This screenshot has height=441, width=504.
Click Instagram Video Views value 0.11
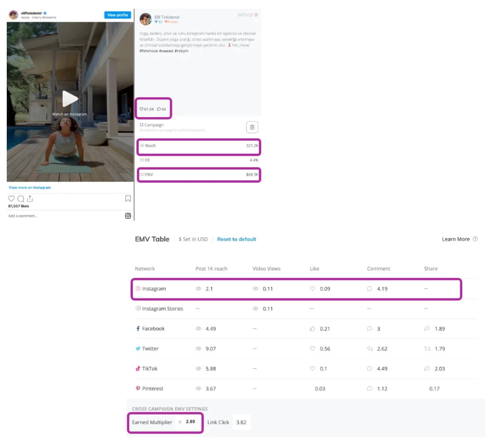click(x=268, y=289)
